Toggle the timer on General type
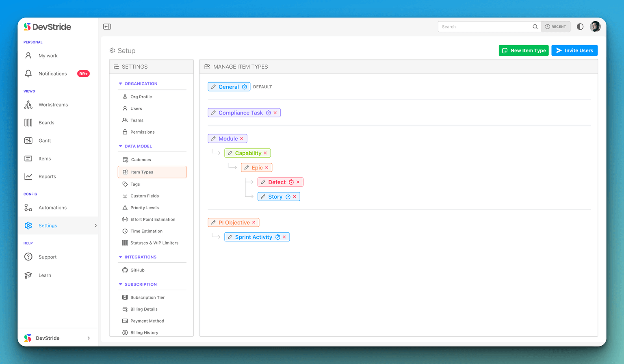The width and height of the screenshot is (624, 364). 245,87
